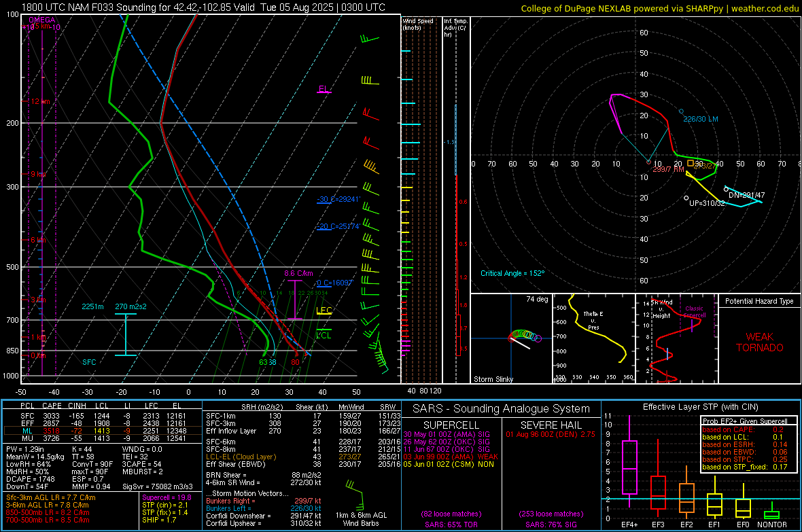The height and width of the screenshot is (532, 802).
Task: Click the orange mean-wind square on the hodograph
Action: [691, 163]
